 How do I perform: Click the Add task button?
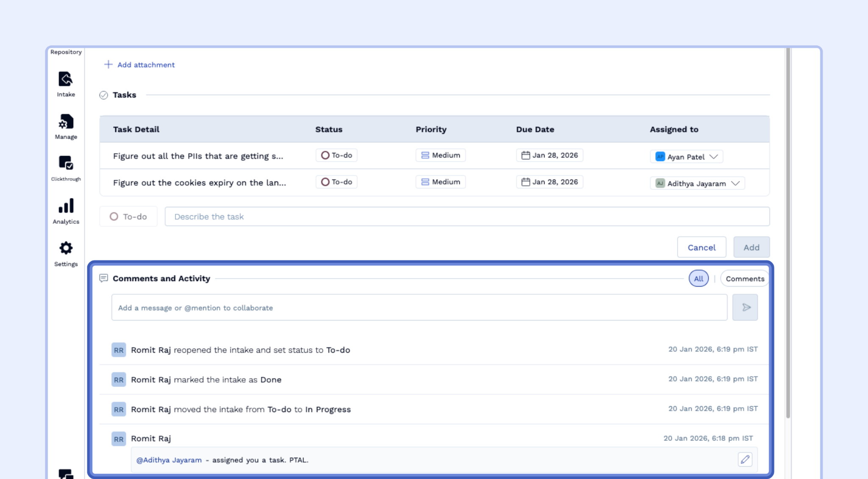click(751, 247)
